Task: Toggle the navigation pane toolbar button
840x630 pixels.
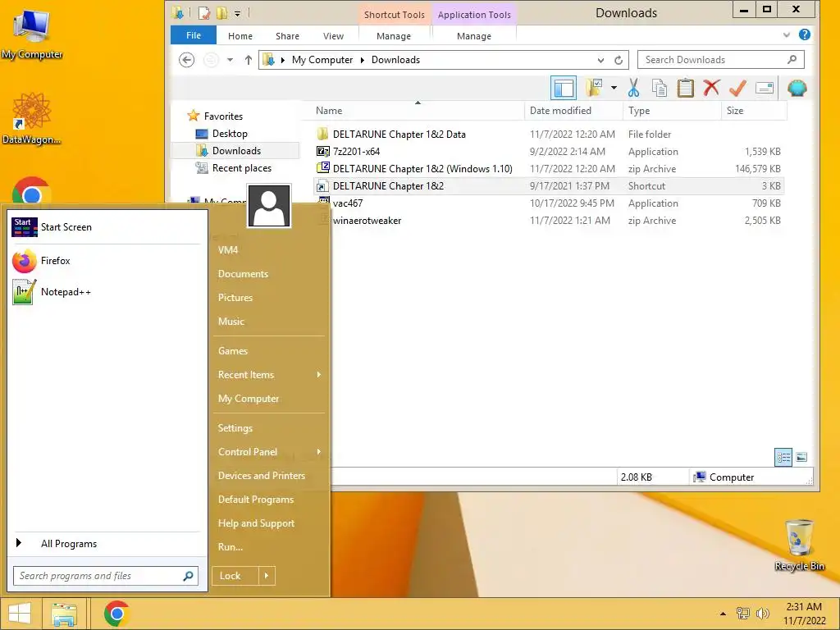Action: (564, 88)
